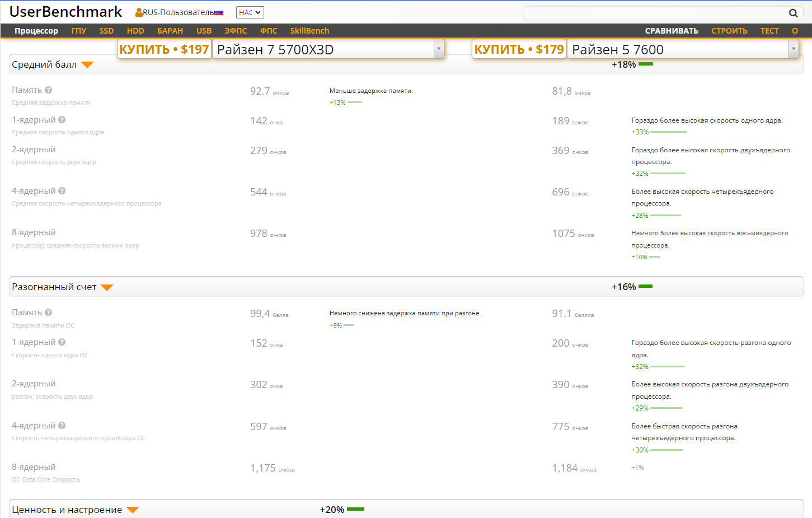Click the Разогнанный счет heading
The height and width of the screenshot is (518, 812).
(x=54, y=287)
